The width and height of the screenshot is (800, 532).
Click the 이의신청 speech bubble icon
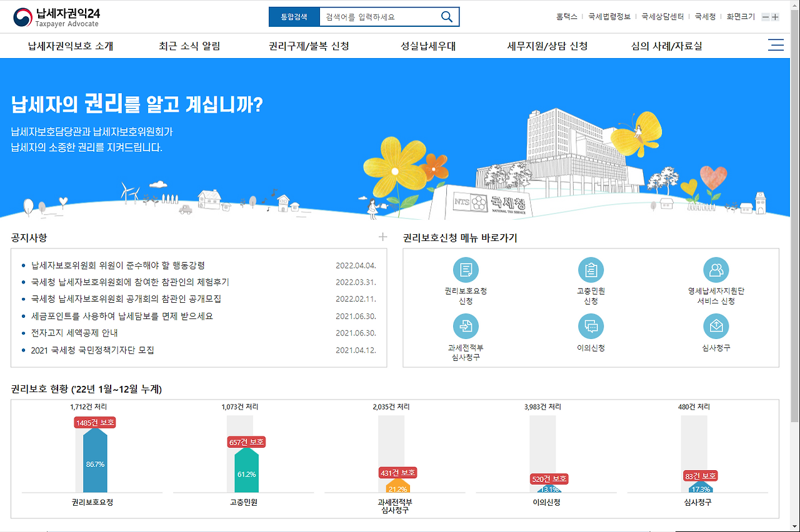pos(591,325)
